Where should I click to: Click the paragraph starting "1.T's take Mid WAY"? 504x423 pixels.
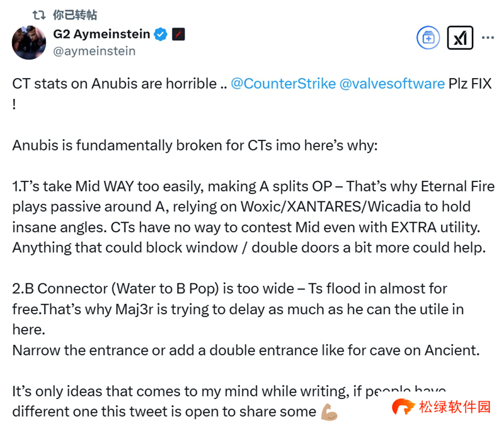click(249, 217)
